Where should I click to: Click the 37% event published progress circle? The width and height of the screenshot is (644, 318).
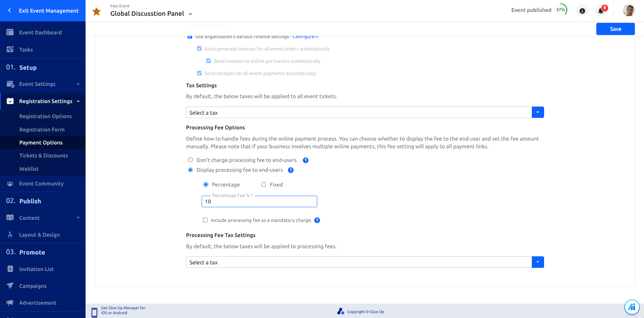coord(561,10)
